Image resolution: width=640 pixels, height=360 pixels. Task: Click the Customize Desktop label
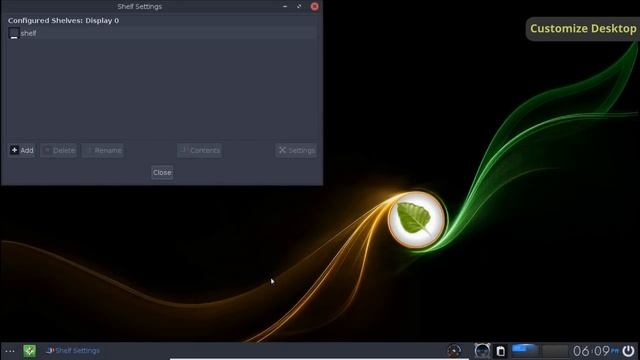coord(583,29)
